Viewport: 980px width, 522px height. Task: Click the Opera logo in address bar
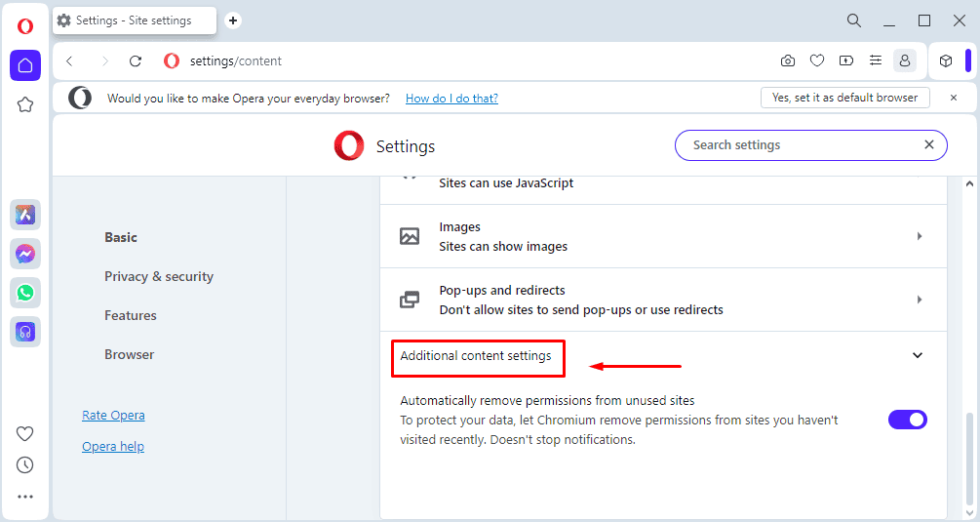pos(172,60)
